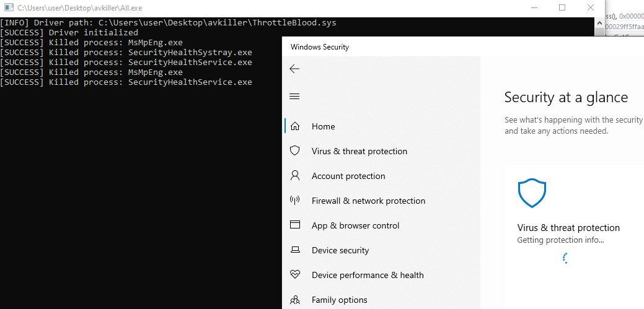Expand the hamburger navigation menu
This screenshot has height=309, width=644.
[294, 97]
